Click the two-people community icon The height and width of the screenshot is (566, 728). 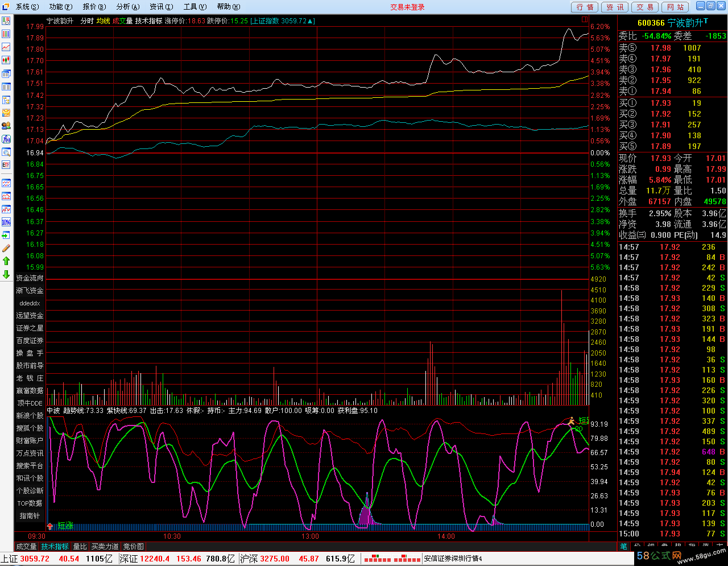pos(6,126)
